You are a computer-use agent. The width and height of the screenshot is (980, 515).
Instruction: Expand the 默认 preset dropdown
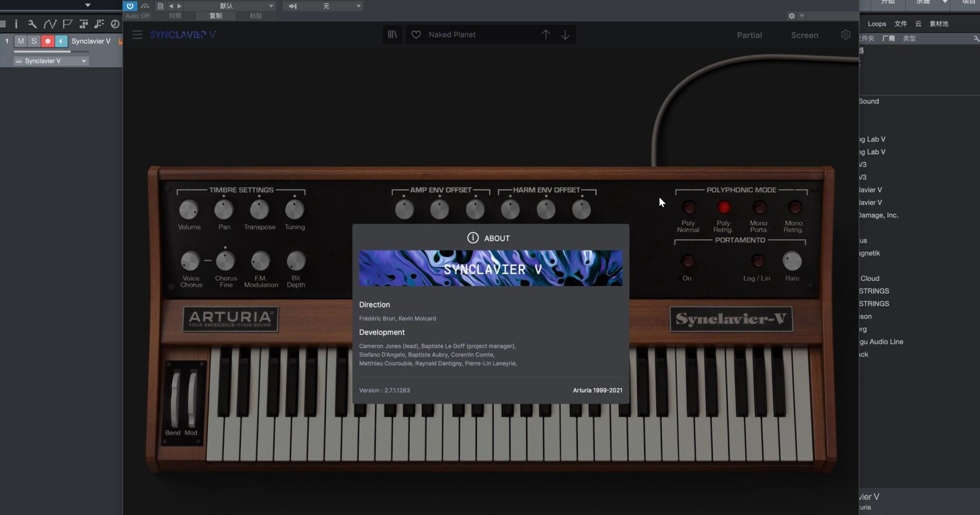click(x=271, y=6)
